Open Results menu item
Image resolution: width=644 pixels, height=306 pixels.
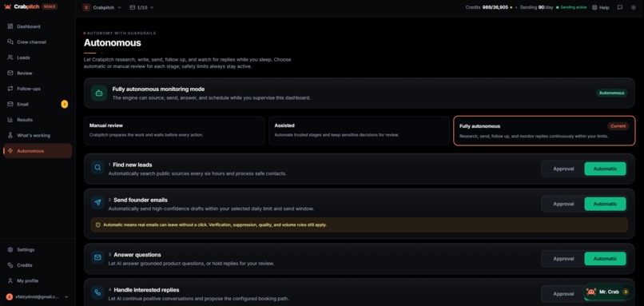(x=38, y=120)
